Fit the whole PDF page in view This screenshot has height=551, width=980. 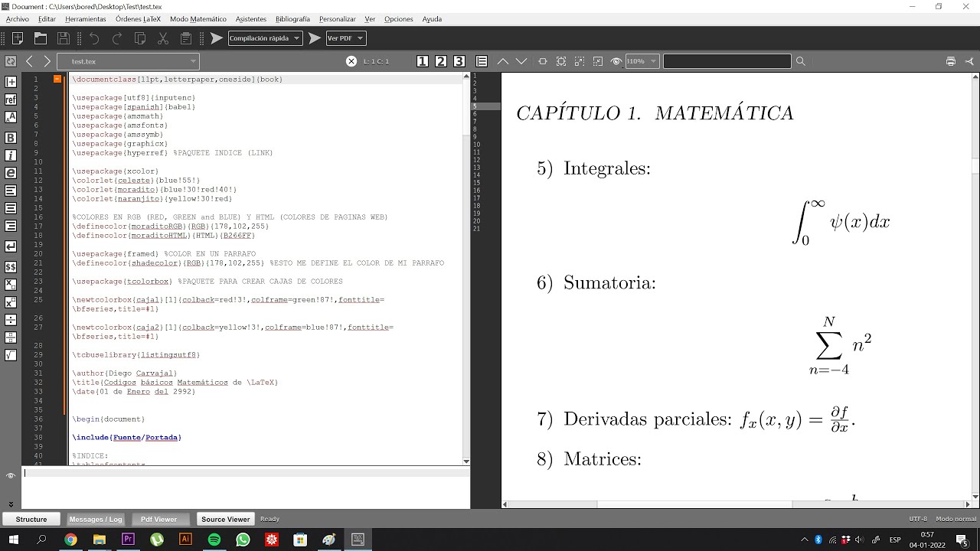tap(561, 61)
